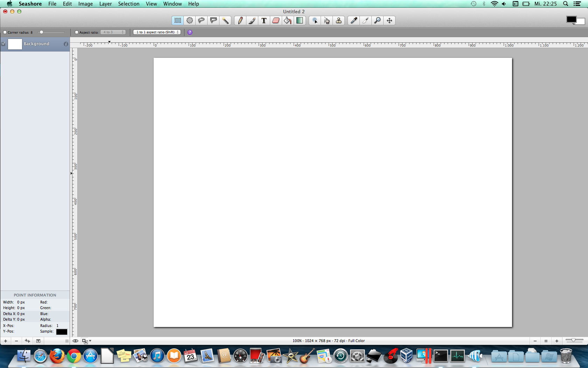Choose the Clone Stamp tool

[338, 21]
